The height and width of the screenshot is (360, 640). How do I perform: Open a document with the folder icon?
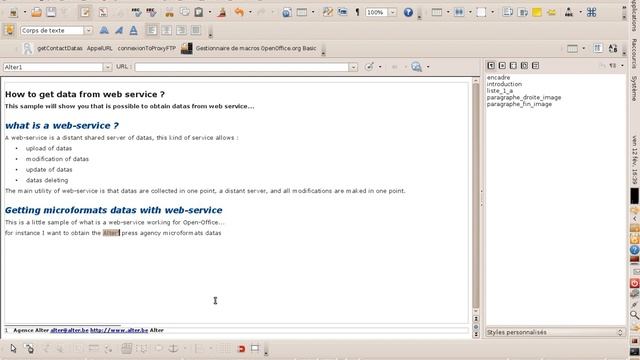(x=36, y=12)
